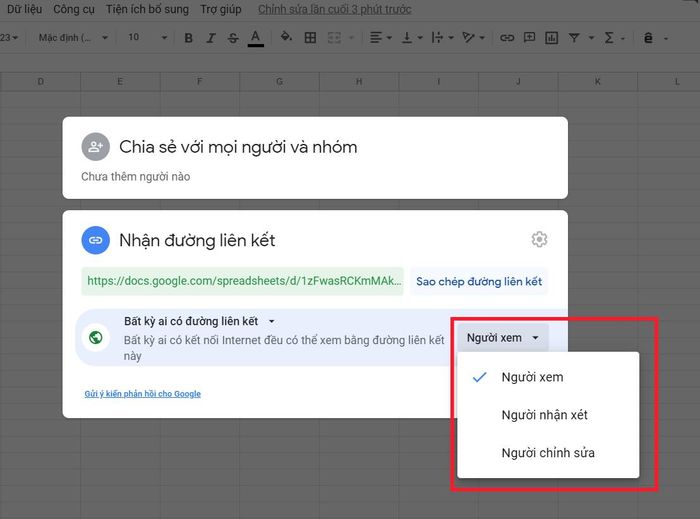Collapse the 'Người xem' role dropdown
Image resolution: width=700 pixels, height=519 pixels.
click(503, 338)
